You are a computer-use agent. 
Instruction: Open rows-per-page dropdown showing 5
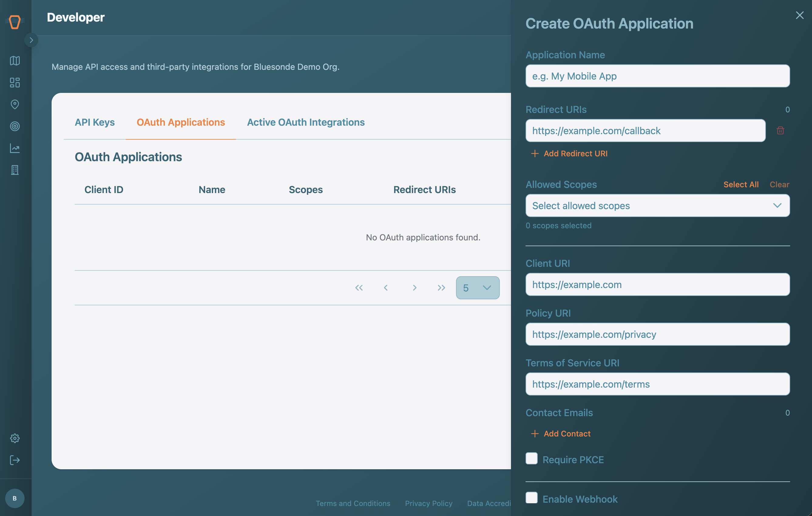coord(478,288)
